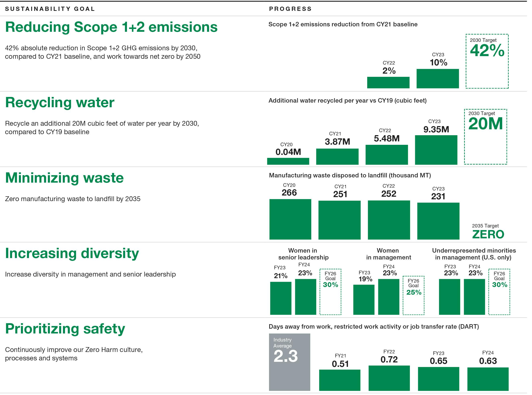Click the gray Industry Average 2.3 box
The width and height of the screenshot is (532, 395).
pos(290,362)
